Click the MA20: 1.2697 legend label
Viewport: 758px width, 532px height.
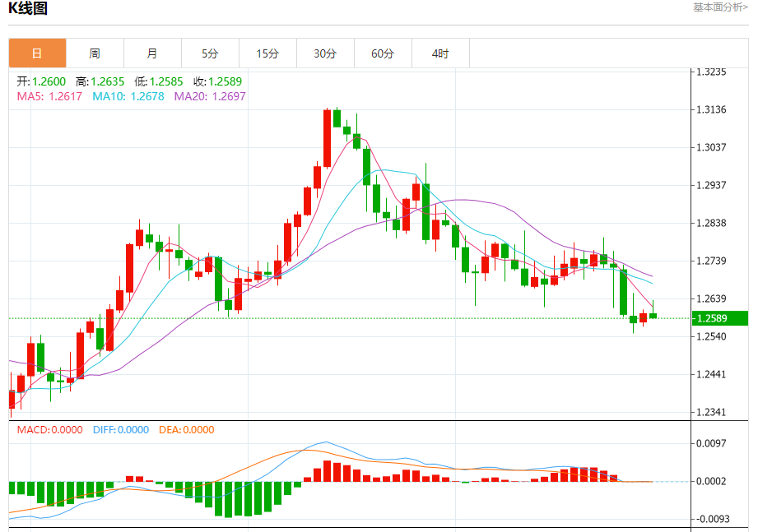(210, 96)
